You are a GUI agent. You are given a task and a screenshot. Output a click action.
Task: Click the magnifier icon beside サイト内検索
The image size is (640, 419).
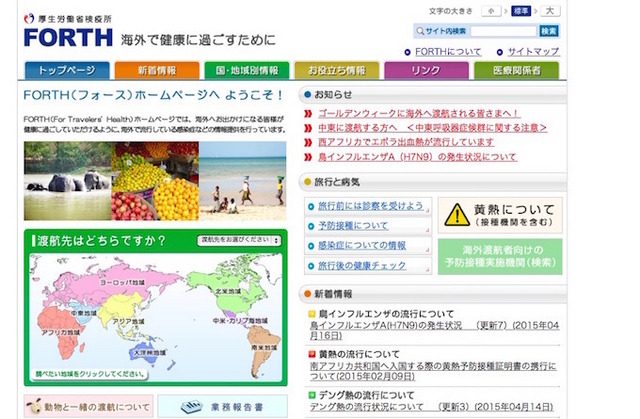click(420, 31)
